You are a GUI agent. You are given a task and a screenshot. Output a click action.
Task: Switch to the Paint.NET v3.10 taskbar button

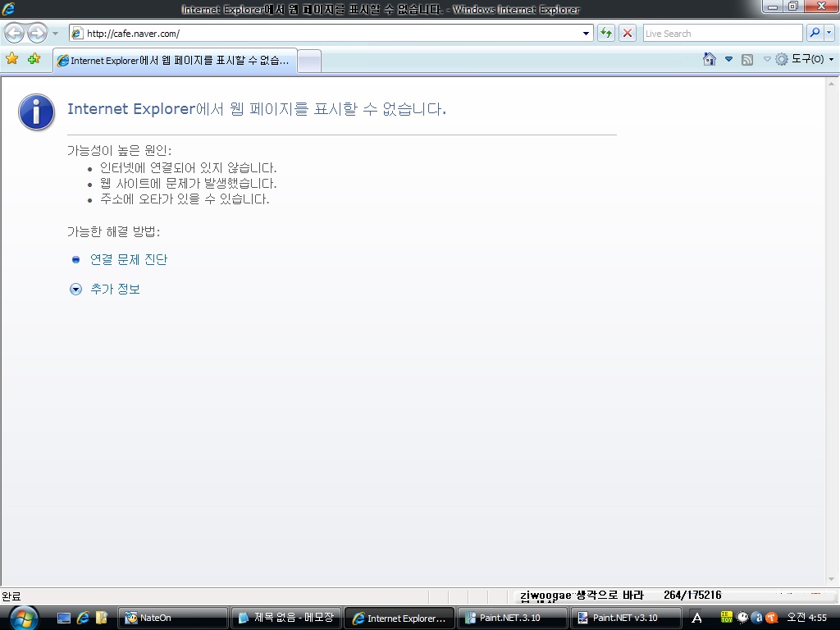pos(626,618)
